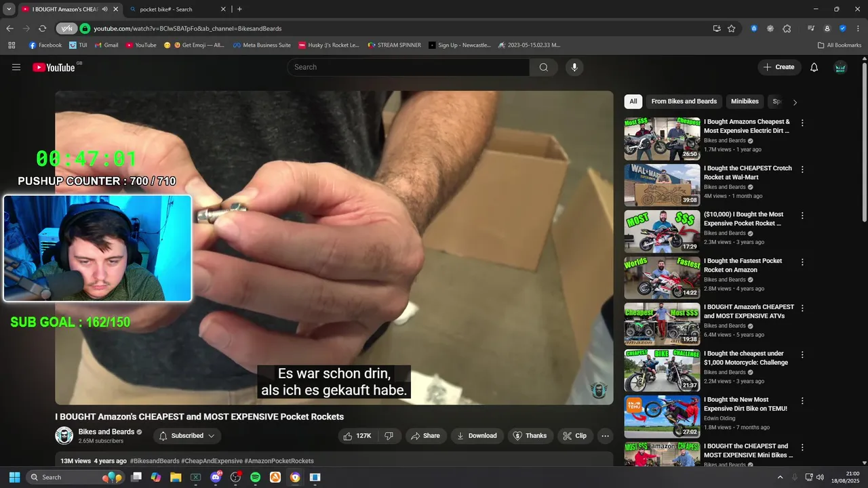Click the Download button
The height and width of the screenshot is (488, 868).
point(477,436)
